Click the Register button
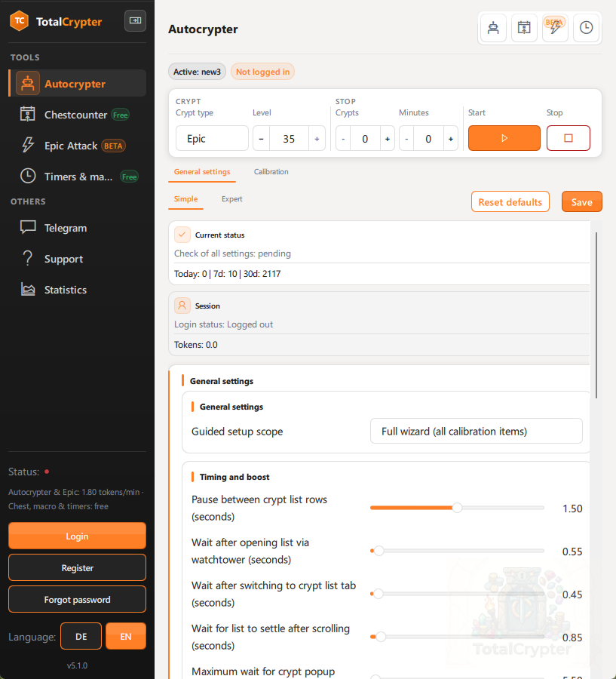 point(77,567)
